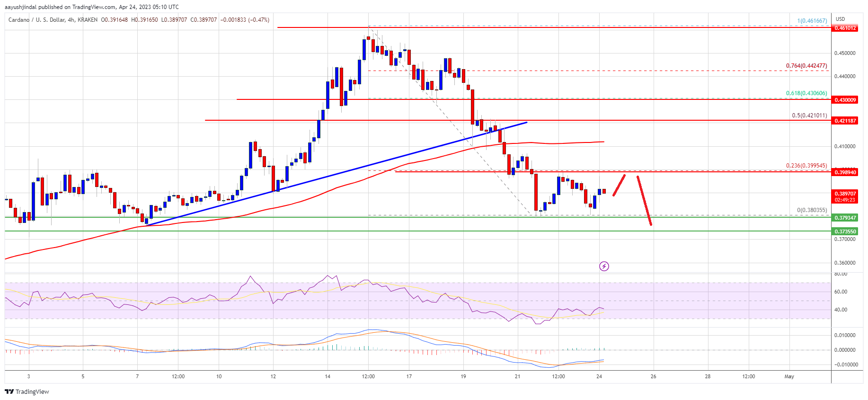Viewport: 868px width, 400px height.
Task: Click the MACD 0.010000 scale value
Action: [x=845, y=335]
